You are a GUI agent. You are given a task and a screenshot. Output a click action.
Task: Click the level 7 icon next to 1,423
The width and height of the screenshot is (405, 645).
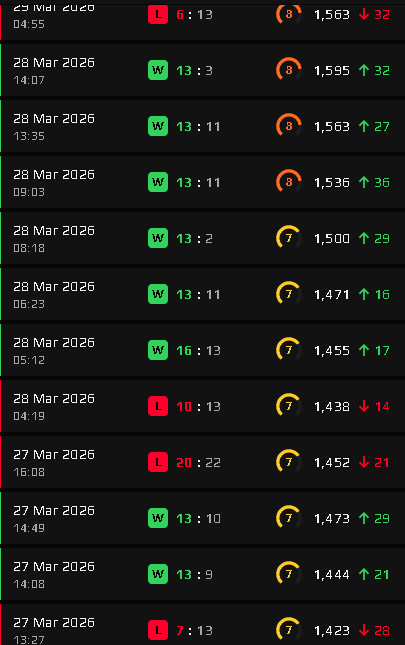coord(289,630)
